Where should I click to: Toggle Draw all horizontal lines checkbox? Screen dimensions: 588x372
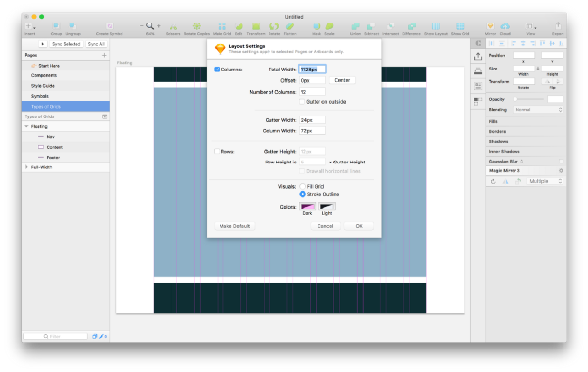pyautogui.click(x=302, y=171)
